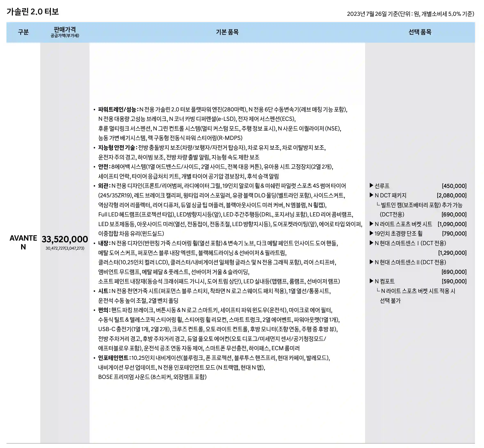The height and width of the screenshot is (448, 484).
Task: Click the triangle beside N 라이트 스포츠 버켓 시트
Action: pos(371,224)
